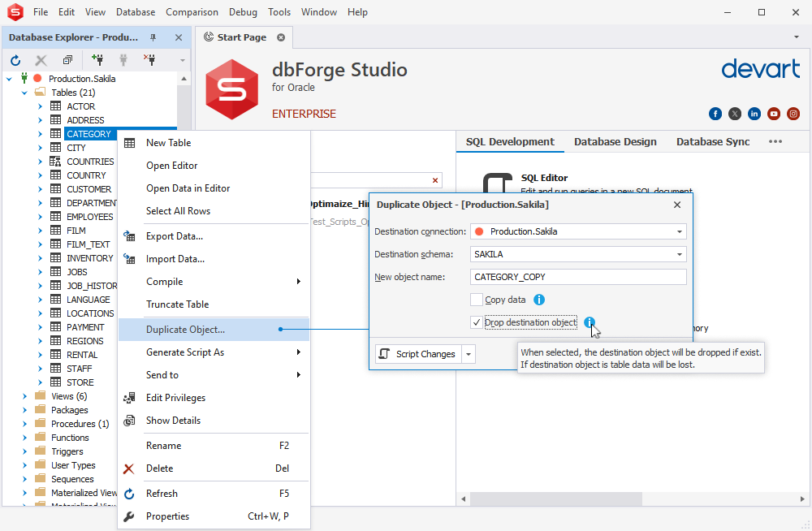Select Delete in context menu
The image size is (812, 531).
click(x=214, y=468)
